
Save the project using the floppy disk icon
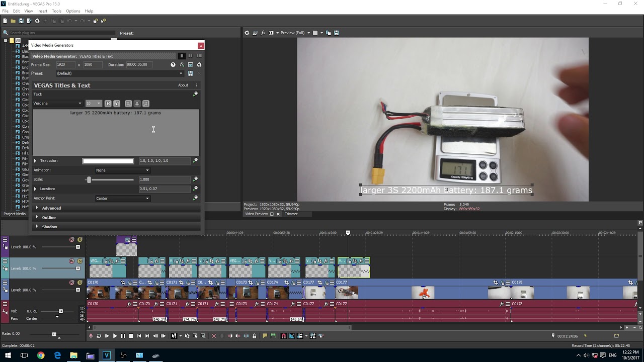tap(21, 21)
